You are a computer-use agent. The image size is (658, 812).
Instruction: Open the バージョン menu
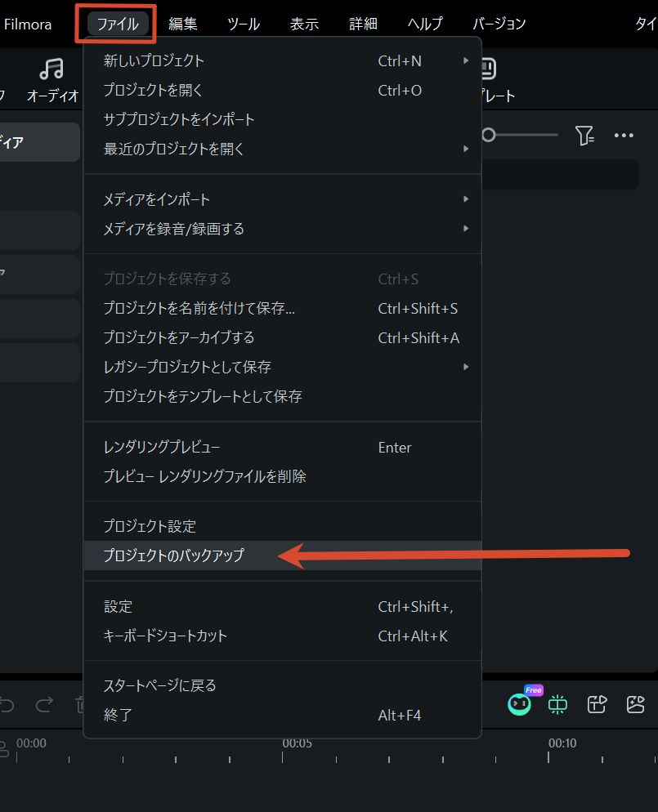(499, 24)
